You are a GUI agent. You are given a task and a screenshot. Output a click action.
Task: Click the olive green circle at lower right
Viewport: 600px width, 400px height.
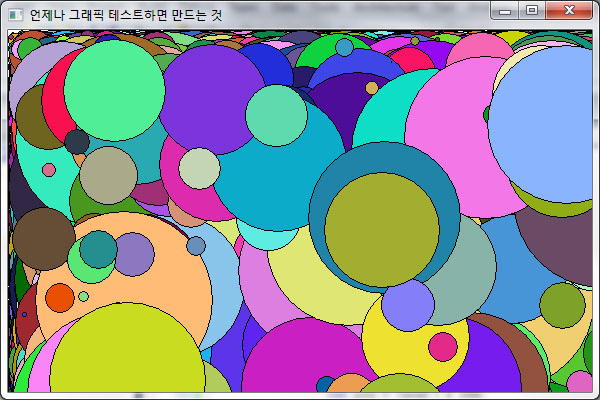[562, 306]
